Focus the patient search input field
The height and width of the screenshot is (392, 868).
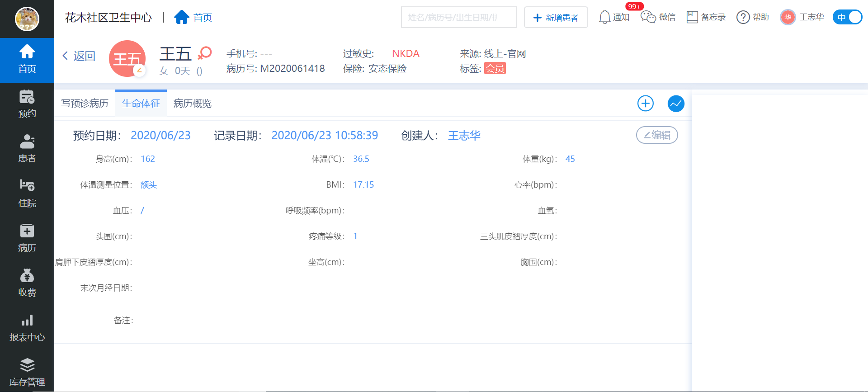point(459,17)
